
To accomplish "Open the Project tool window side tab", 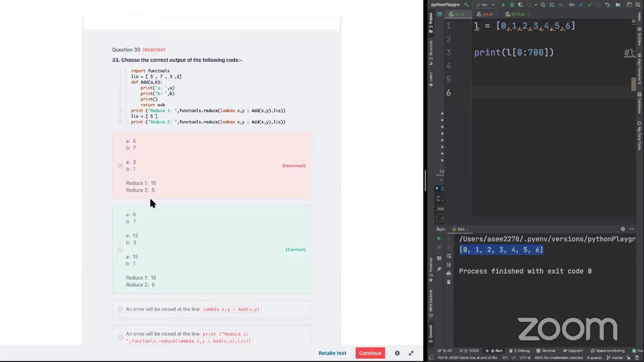I will pos(431,22).
